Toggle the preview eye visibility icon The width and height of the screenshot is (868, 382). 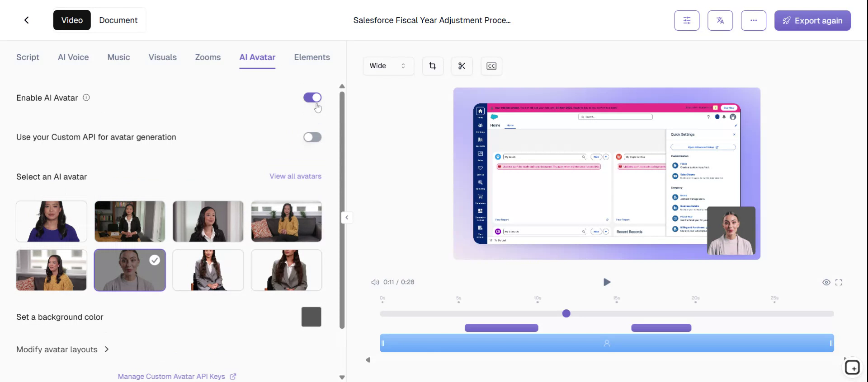click(x=826, y=282)
